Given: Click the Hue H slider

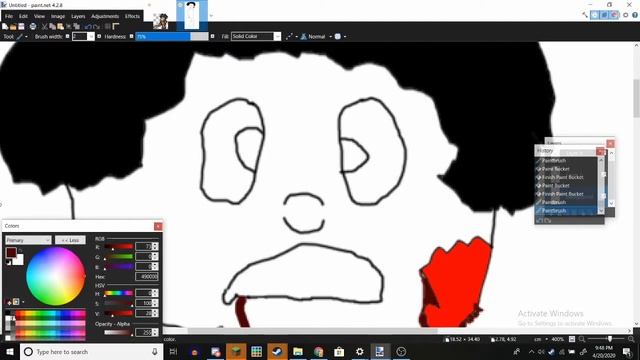Looking at the screenshot, I should 118,293.
